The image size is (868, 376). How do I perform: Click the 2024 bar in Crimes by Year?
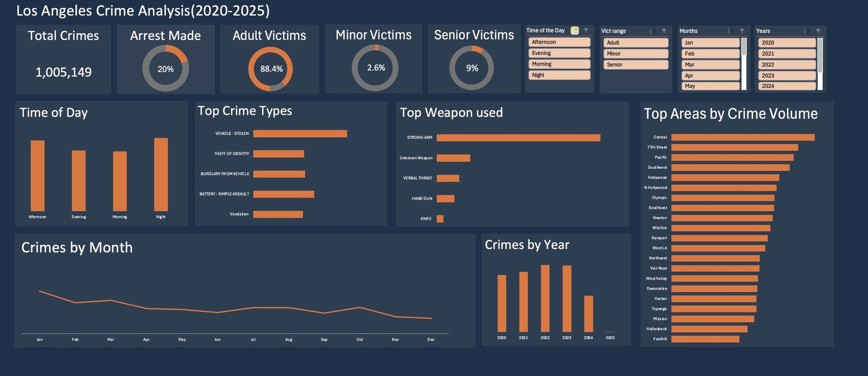point(589,314)
